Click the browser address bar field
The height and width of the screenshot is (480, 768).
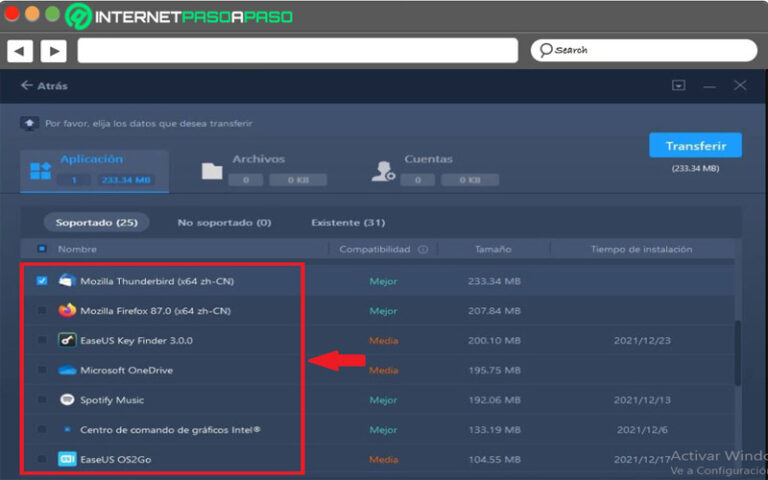pos(297,50)
